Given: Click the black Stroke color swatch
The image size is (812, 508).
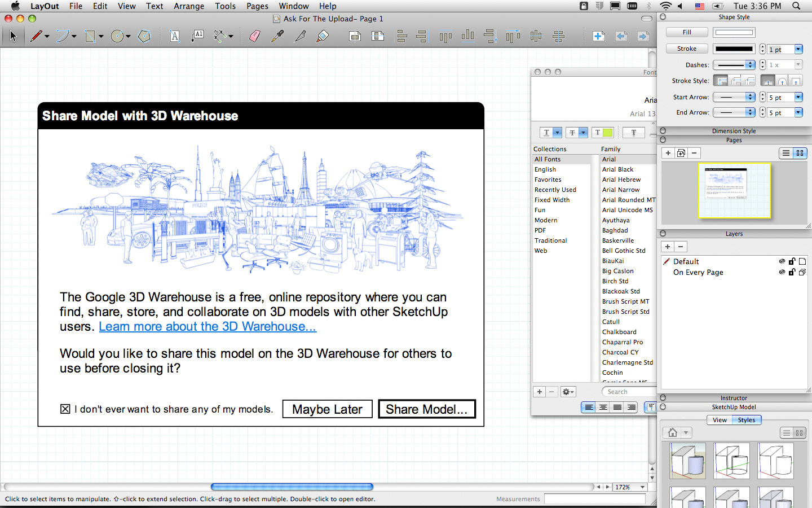Looking at the screenshot, I should click(734, 49).
